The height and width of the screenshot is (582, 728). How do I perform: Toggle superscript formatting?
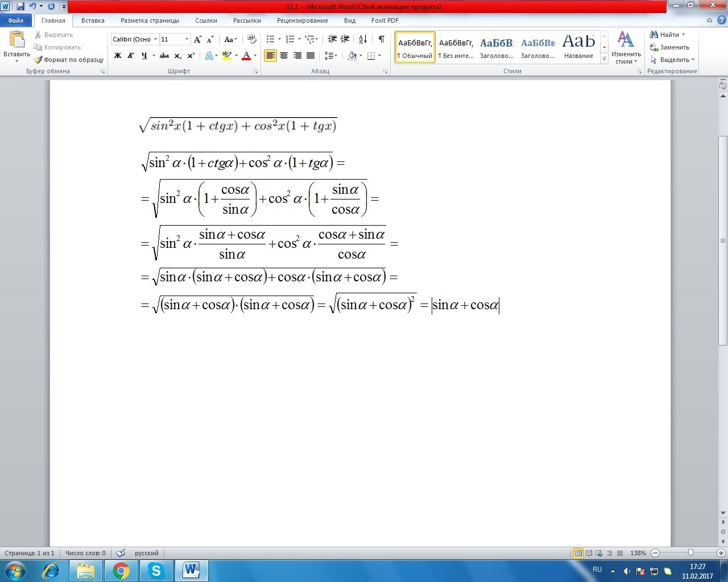tap(191, 56)
